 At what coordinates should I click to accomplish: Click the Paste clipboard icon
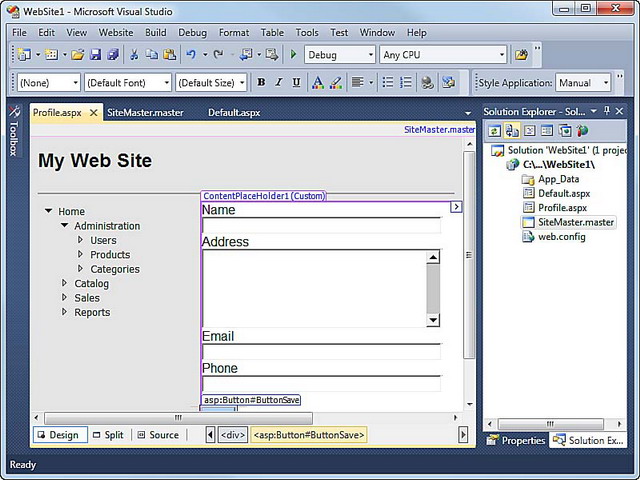point(169,54)
